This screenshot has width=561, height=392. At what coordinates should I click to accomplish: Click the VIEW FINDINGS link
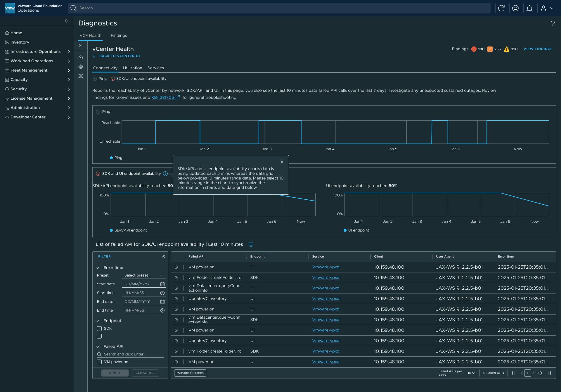coord(538,49)
